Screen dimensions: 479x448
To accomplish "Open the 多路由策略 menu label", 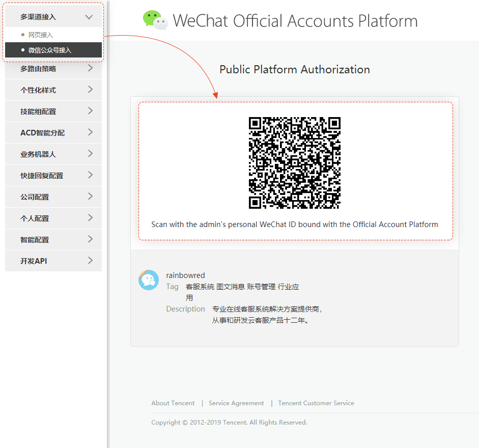I will point(38,69).
